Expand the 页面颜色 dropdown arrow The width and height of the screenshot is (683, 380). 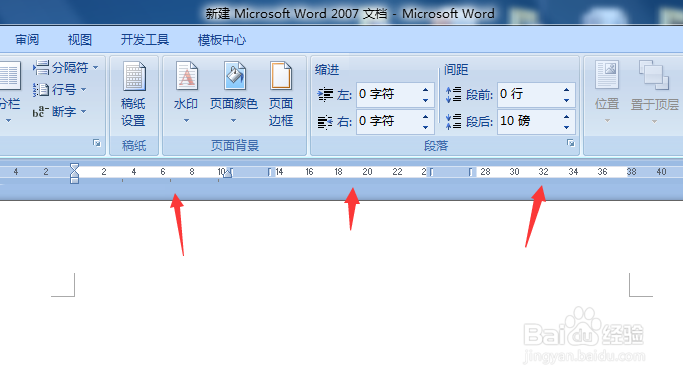[x=233, y=121]
